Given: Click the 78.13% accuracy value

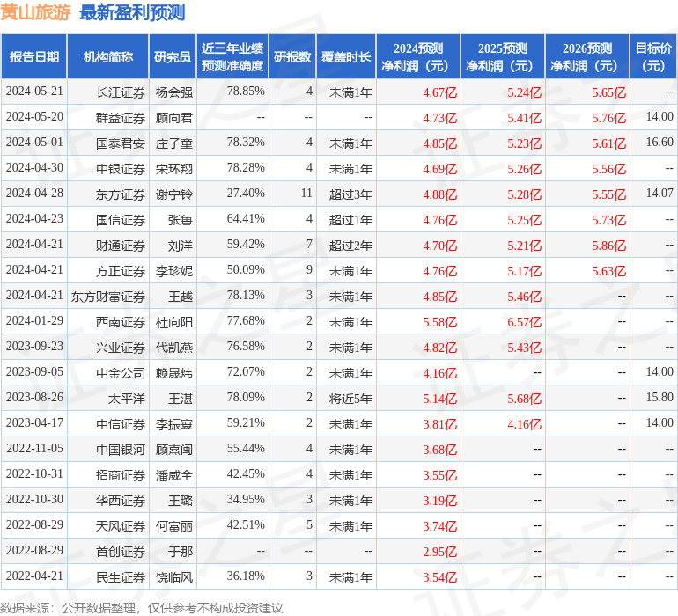Looking at the screenshot, I should [x=246, y=296].
